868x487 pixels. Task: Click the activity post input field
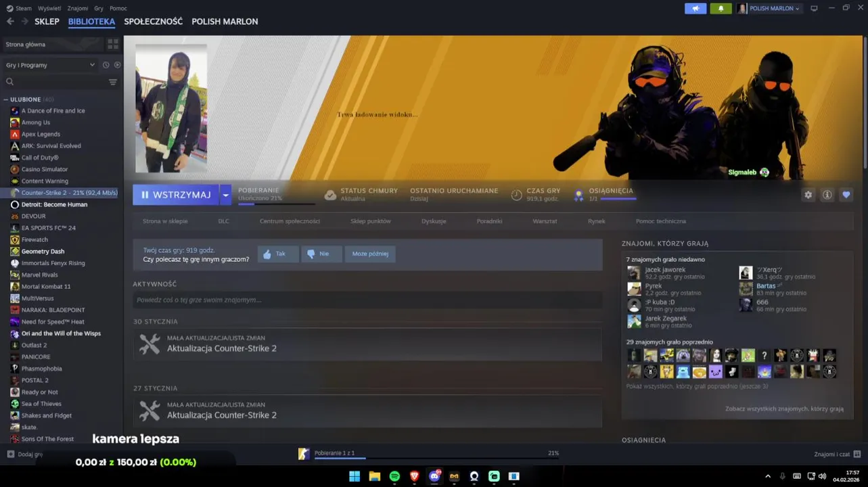(x=367, y=300)
